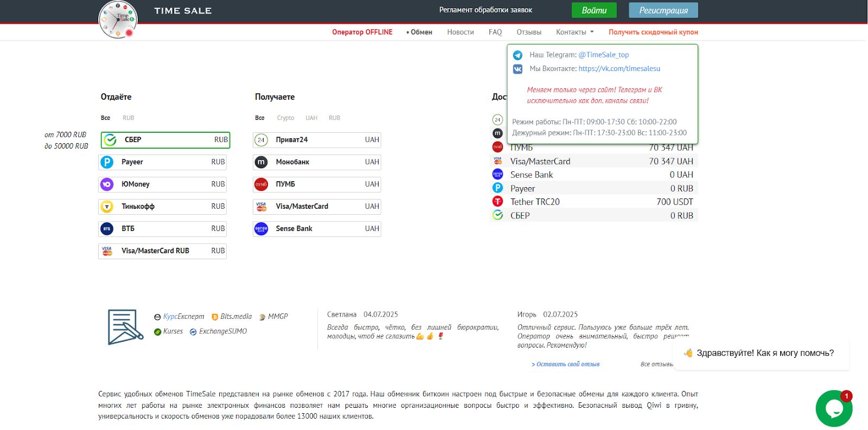The image size is (868, 430).
Task: Click the Приват24 icon in reserves list
Action: coord(497,120)
